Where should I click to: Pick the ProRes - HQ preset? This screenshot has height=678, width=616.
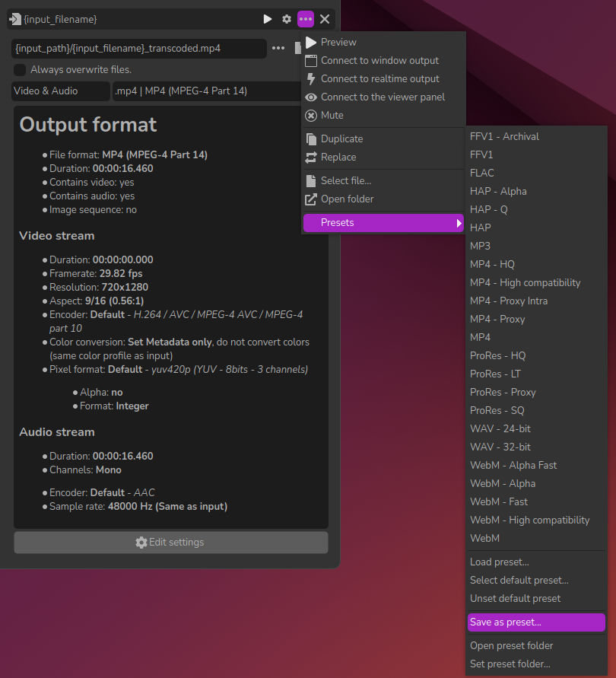coord(497,356)
